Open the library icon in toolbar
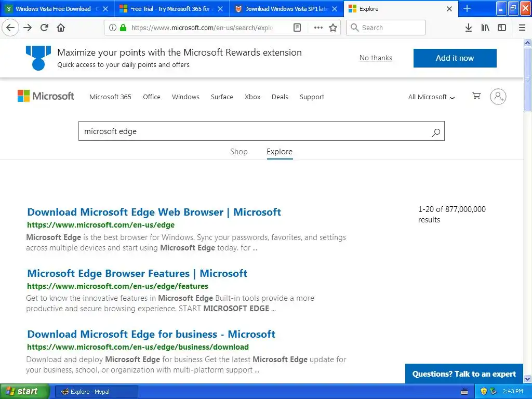 coord(485,28)
